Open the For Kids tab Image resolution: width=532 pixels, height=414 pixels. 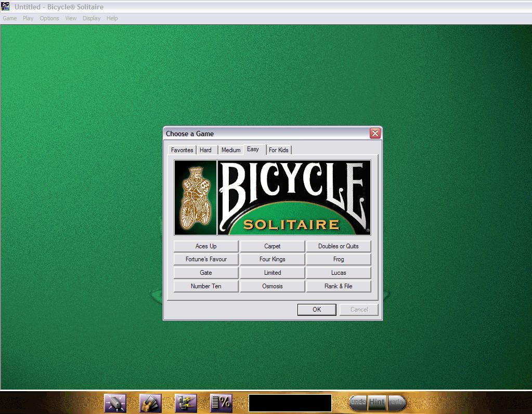pos(279,150)
